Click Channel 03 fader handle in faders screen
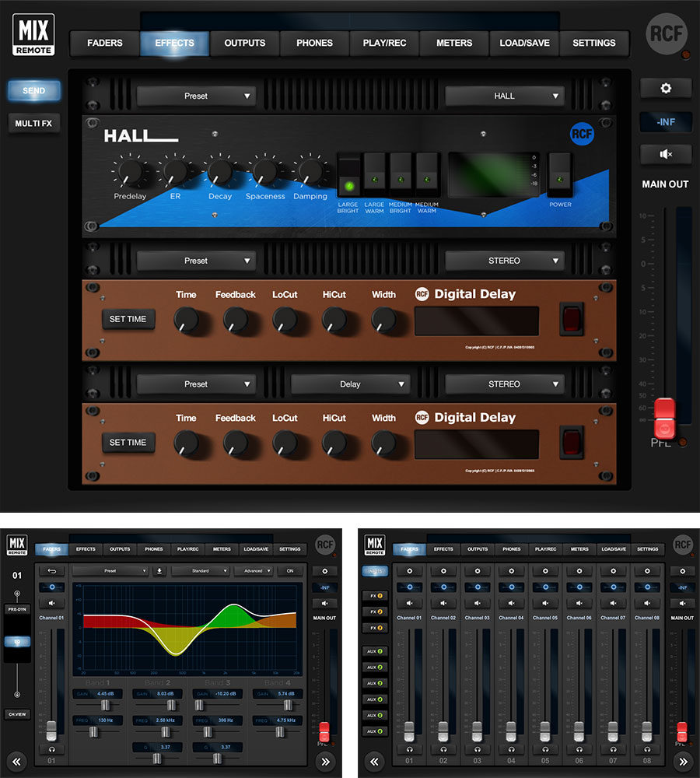The height and width of the screenshot is (778, 700). pyautogui.click(x=478, y=731)
